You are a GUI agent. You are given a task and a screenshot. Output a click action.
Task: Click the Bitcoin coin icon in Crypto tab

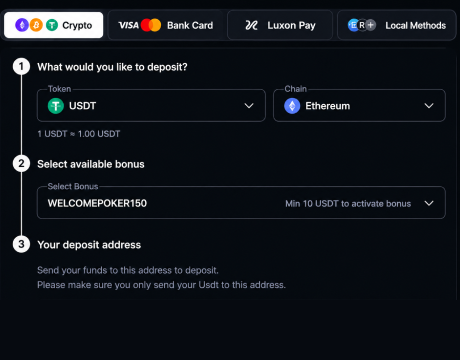[x=36, y=25]
